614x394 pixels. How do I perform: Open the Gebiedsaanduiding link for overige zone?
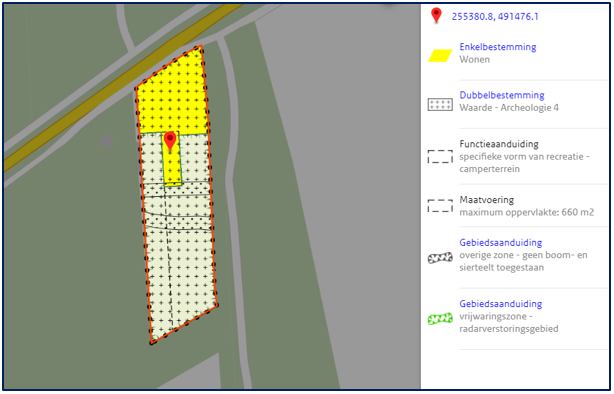click(500, 242)
